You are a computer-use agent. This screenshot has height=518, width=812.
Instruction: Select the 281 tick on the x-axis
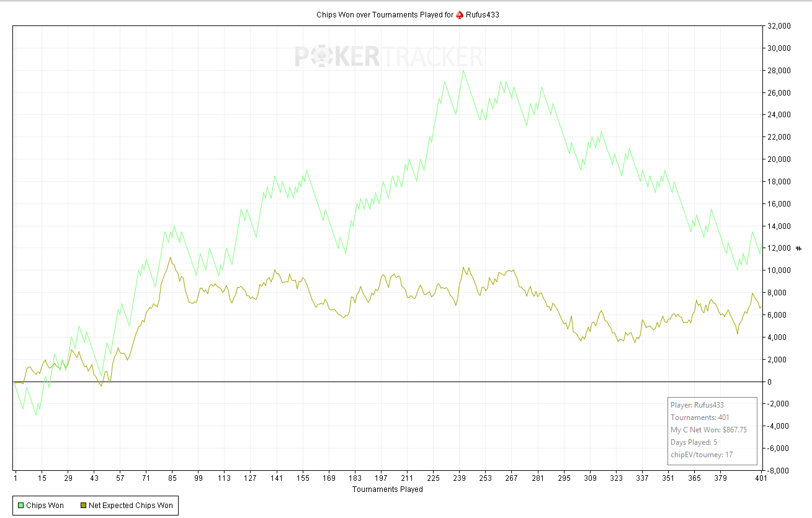pos(537,479)
